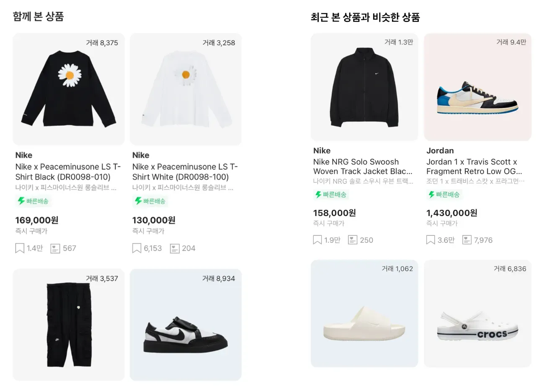Bookmark the Peaceminusone LS T-Shirt White
Viewport: 552px width, 392px height.
pyautogui.click(x=137, y=248)
